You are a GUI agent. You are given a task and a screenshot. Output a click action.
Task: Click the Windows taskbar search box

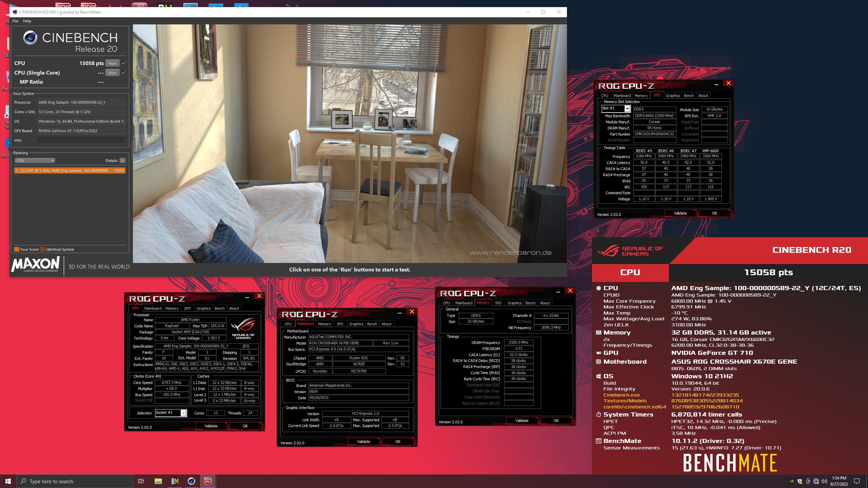(75, 481)
